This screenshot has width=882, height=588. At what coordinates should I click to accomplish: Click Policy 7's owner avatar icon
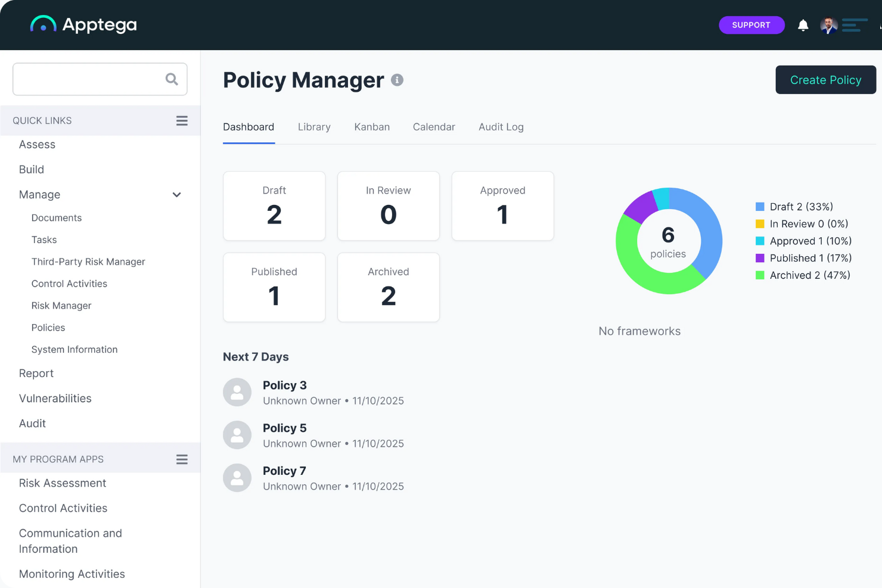[x=237, y=478]
